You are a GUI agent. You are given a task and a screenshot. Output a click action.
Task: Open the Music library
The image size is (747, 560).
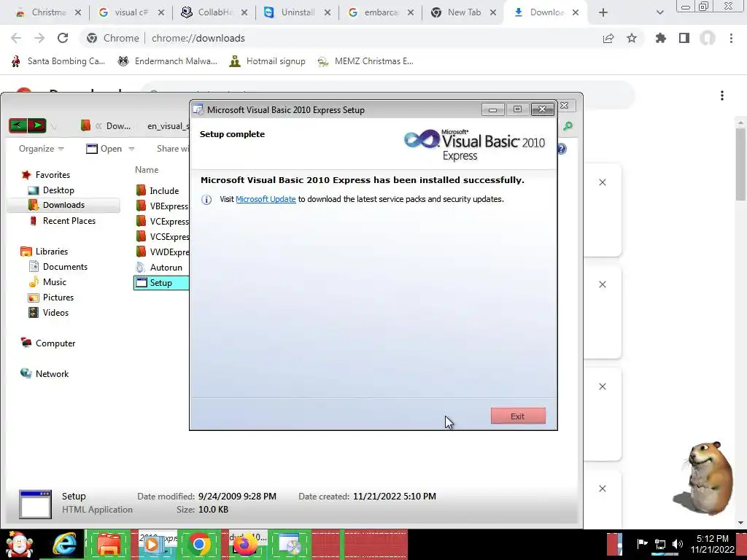[x=47, y=282]
